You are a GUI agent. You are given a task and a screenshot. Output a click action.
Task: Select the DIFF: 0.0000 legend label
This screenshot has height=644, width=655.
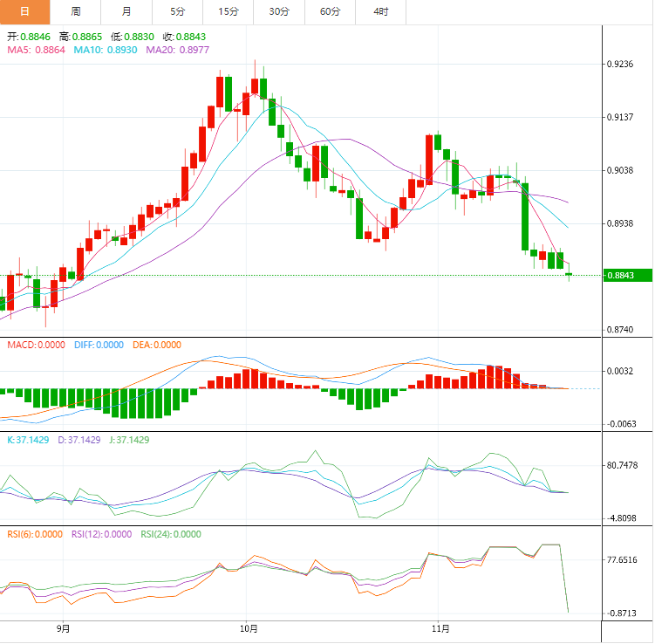[98, 345]
